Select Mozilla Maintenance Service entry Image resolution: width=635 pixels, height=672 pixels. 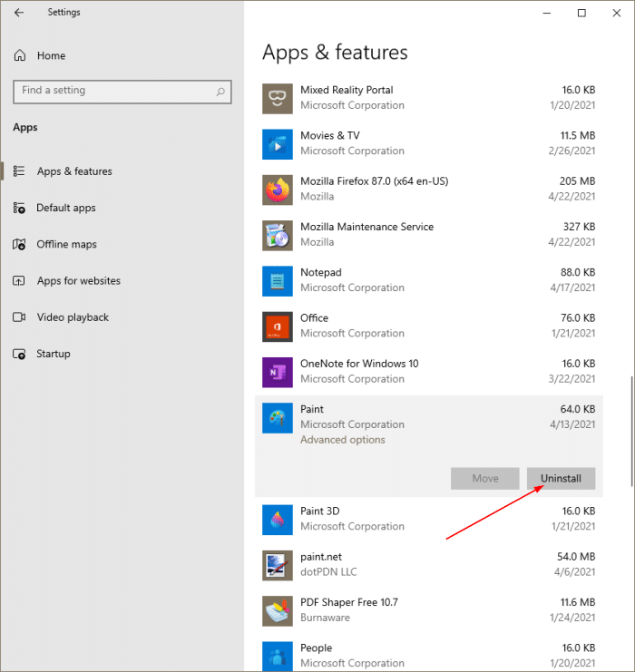coord(429,235)
